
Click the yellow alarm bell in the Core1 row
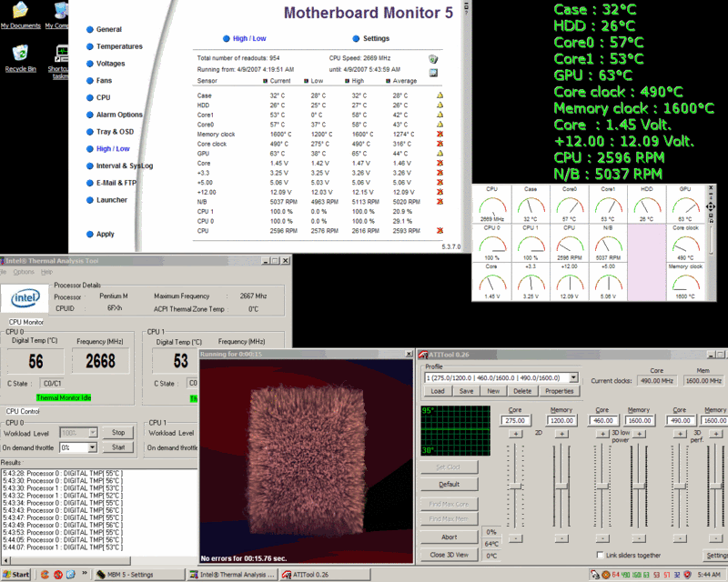click(x=440, y=115)
